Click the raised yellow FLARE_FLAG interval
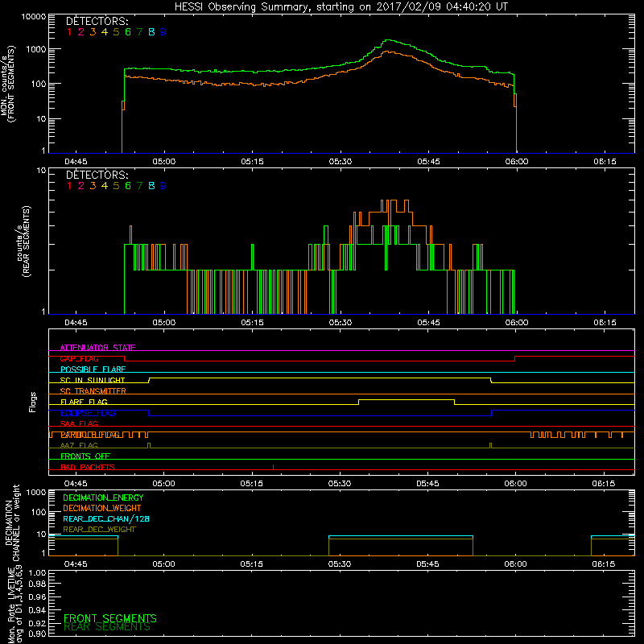Image resolution: width=644 pixels, height=644 pixels. (407, 399)
